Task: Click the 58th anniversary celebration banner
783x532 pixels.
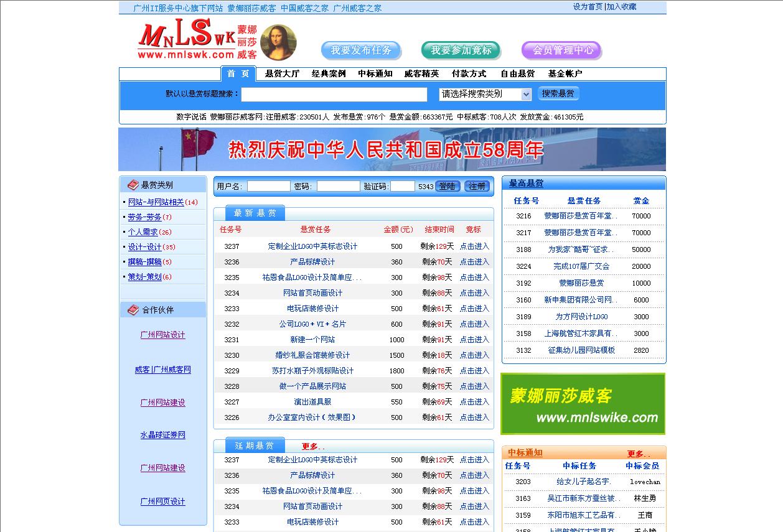Action: click(391, 149)
